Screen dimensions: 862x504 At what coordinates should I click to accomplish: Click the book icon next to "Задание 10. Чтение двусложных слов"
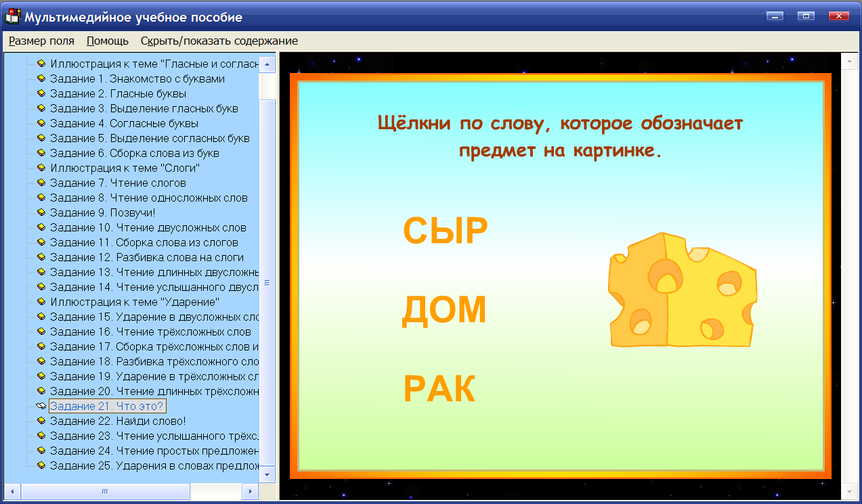coord(41,227)
